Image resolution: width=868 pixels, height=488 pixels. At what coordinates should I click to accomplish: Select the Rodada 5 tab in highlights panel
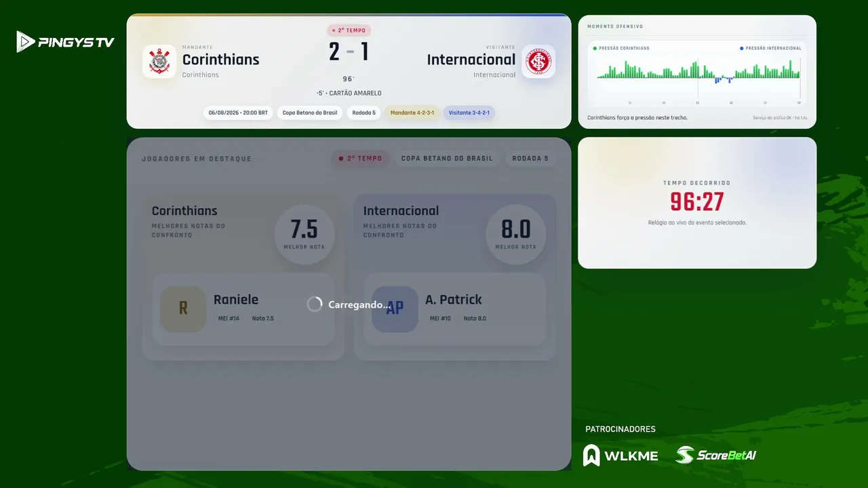(x=530, y=159)
